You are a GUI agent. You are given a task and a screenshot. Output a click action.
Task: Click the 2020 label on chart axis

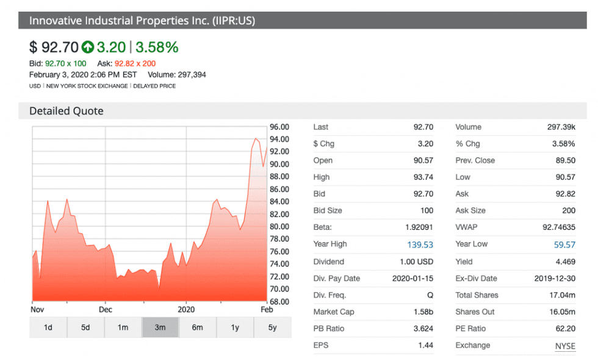[186, 309]
